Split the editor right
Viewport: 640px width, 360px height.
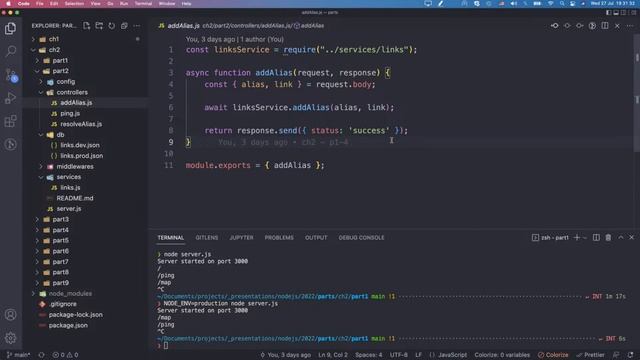click(x=605, y=26)
